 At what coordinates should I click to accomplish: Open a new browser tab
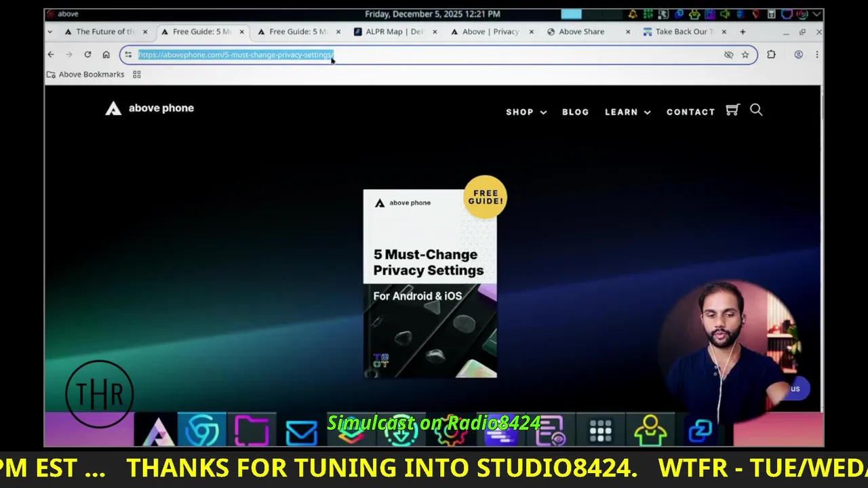click(743, 31)
